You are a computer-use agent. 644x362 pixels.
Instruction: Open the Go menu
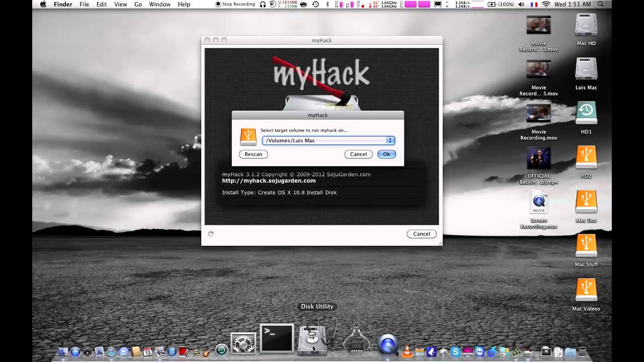click(x=138, y=4)
